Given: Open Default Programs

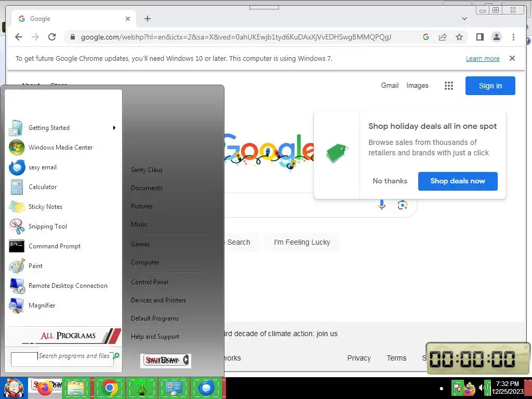Looking at the screenshot, I should pos(155,318).
